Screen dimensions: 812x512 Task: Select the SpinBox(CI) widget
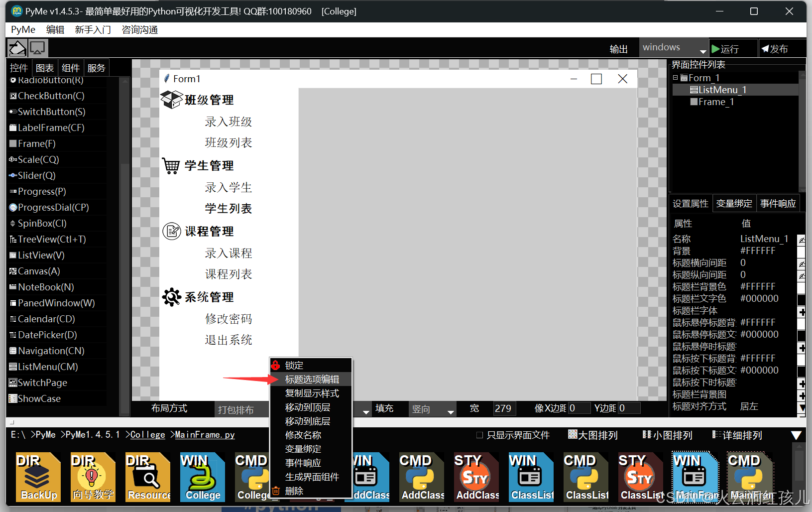[38, 223]
